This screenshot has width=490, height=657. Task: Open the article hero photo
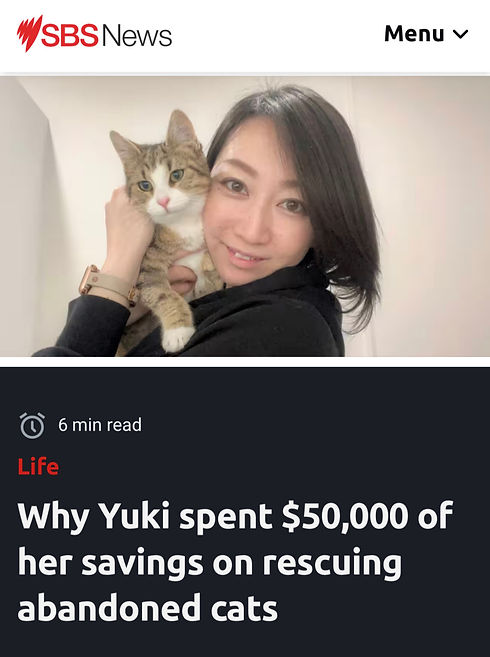(245, 216)
